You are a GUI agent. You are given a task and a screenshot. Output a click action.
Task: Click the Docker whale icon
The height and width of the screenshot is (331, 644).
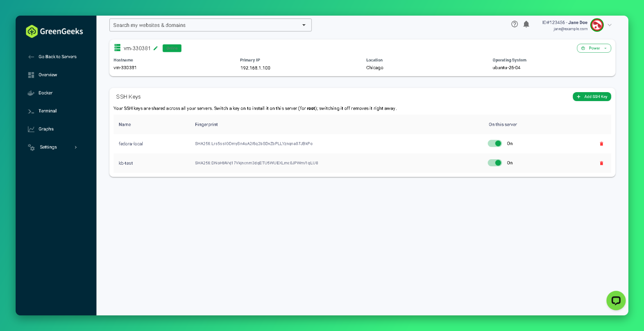coord(31,93)
